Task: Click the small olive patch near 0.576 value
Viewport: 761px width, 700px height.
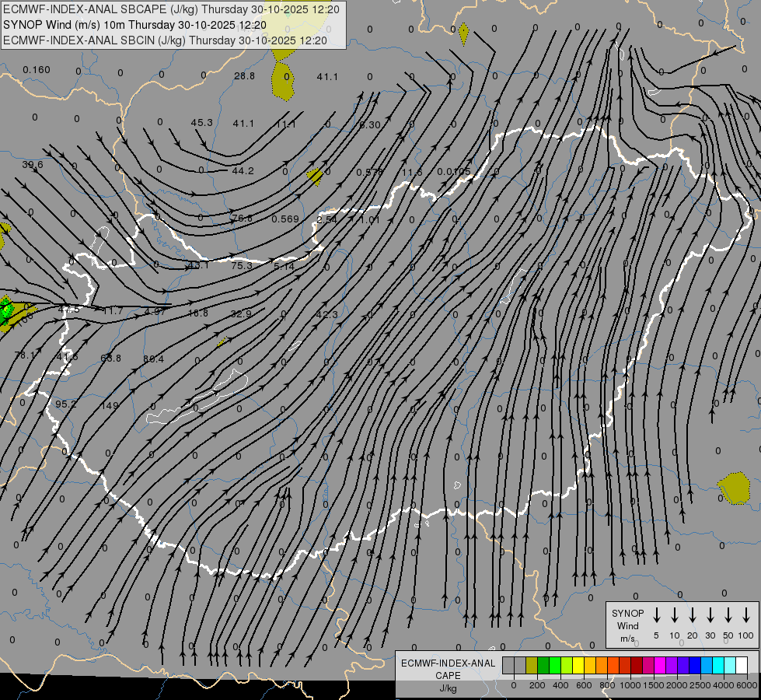Action: tap(315, 176)
